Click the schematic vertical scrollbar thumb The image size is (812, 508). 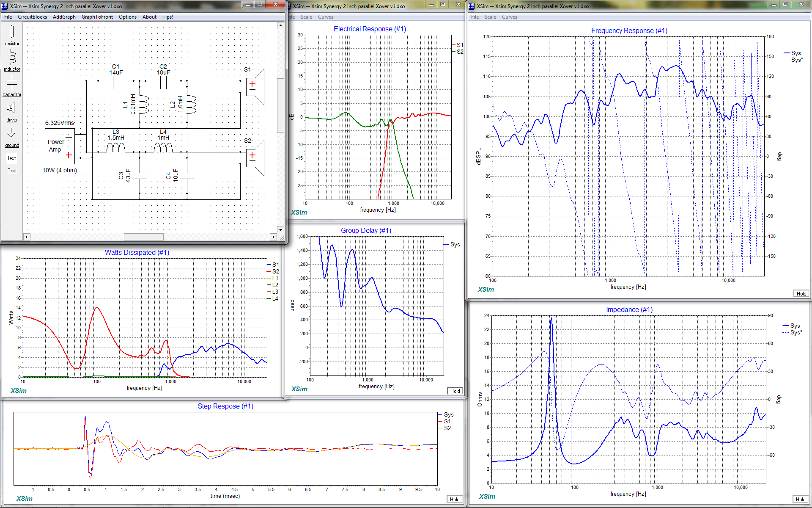tap(280, 105)
